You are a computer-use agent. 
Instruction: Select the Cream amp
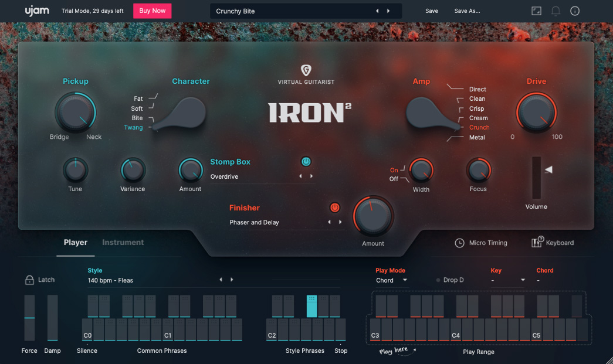pyautogui.click(x=479, y=118)
